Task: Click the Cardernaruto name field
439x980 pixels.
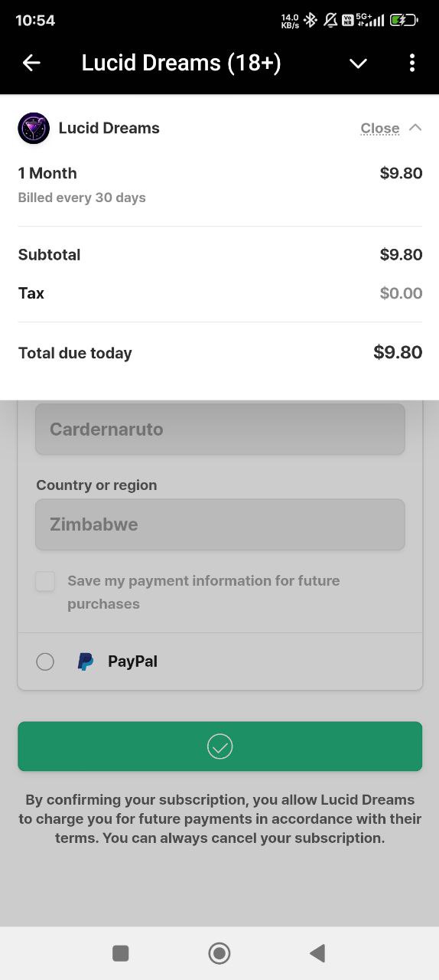Action: [220, 429]
